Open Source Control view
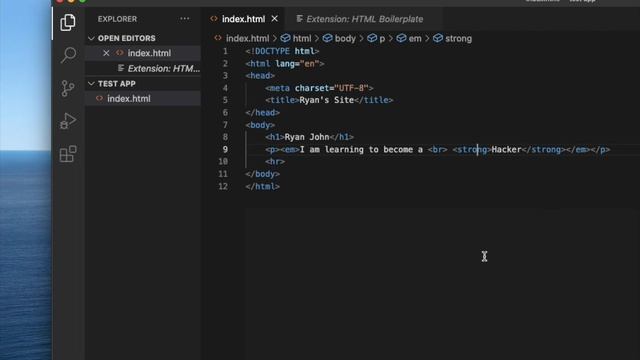 [x=68, y=88]
